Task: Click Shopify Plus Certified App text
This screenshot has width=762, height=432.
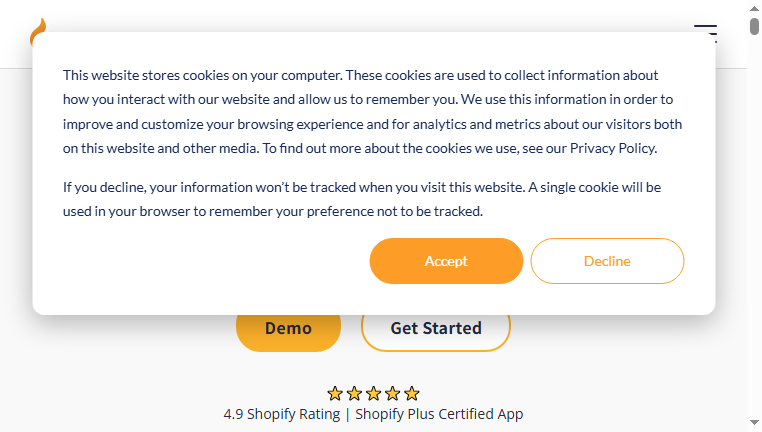Action: (x=439, y=414)
